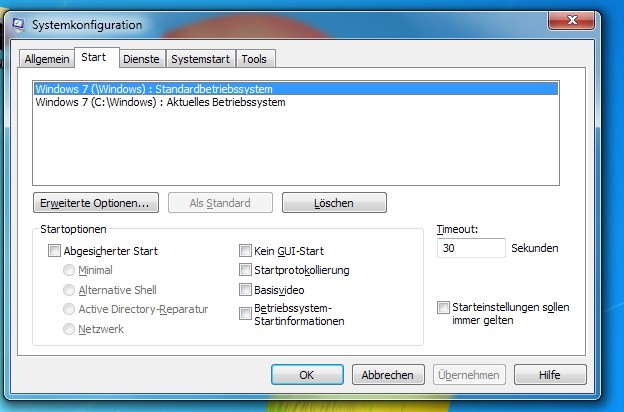Select the Standardbetriebssystem boot entry
624x412 pixels.
296,89
